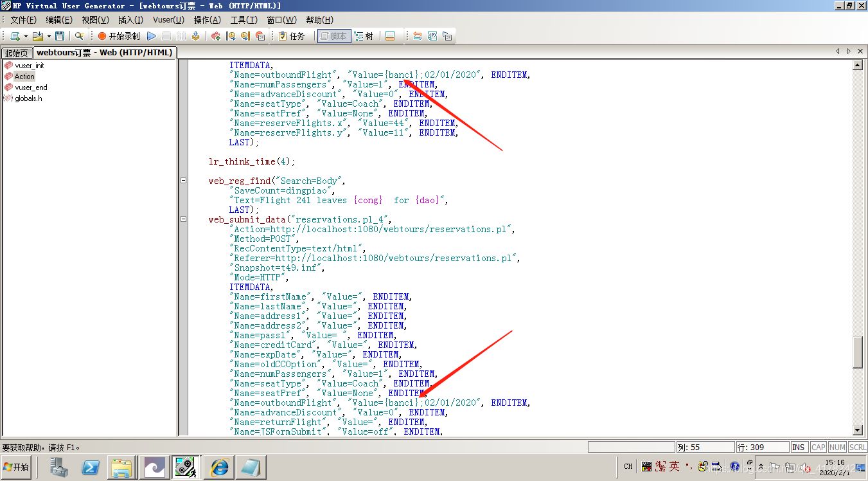Save the script with the floppy disk icon
The height and width of the screenshot is (481, 868).
pyautogui.click(x=60, y=36)
